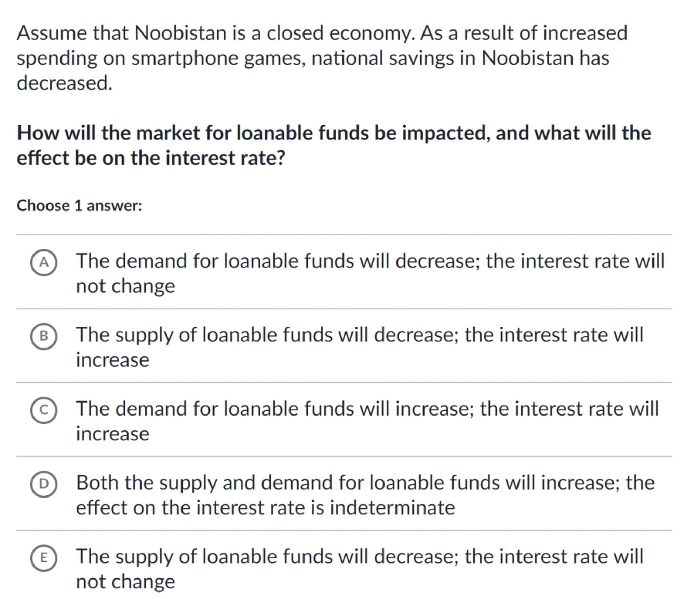Click 'interest rate?' in the bold question
Viewport: 700px width, 599px height.
pos(225,158)
